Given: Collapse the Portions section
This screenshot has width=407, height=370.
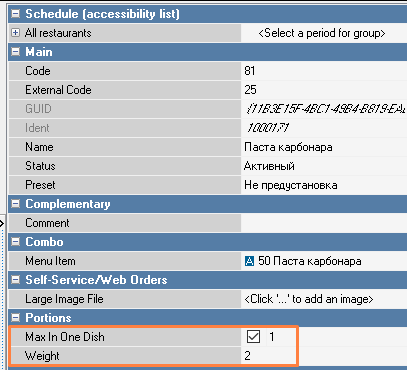Looking at the screenshot, I should [15, 318].
